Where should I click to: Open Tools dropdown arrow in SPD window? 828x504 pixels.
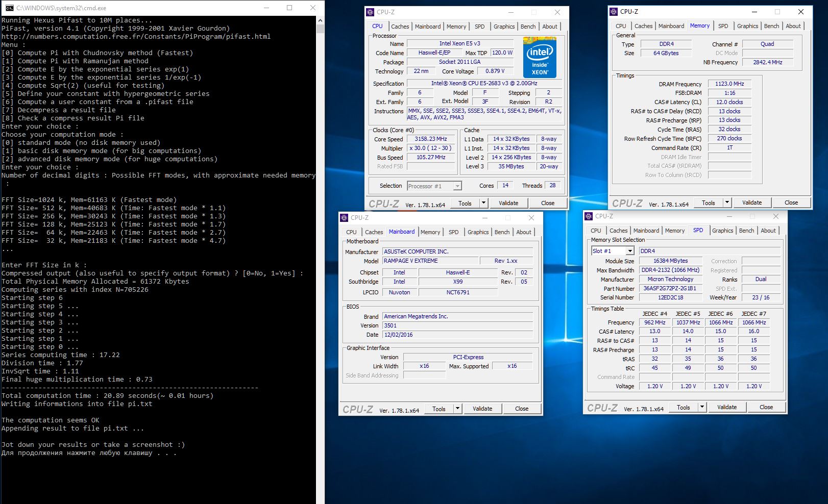pyautogui.click(x=702, y=407)
